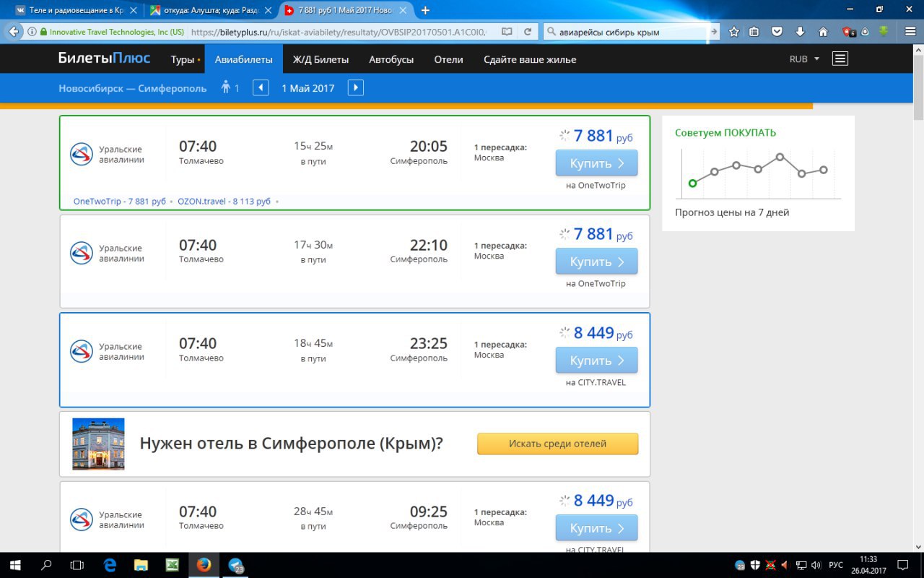Screen dimensions: 924x578
Task: Open downloads arrow icon in toolbar
Action: click(x=800, y=32)
